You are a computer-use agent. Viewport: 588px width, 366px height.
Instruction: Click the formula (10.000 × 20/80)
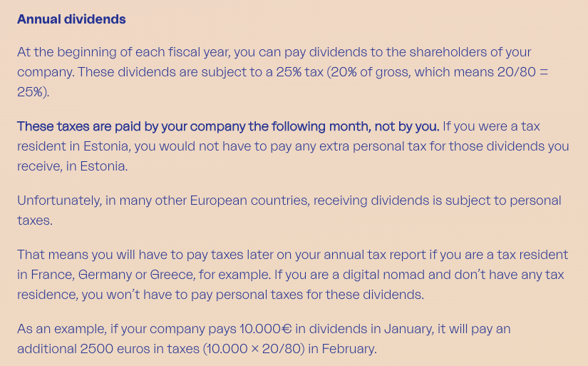(x=254, y=349)
